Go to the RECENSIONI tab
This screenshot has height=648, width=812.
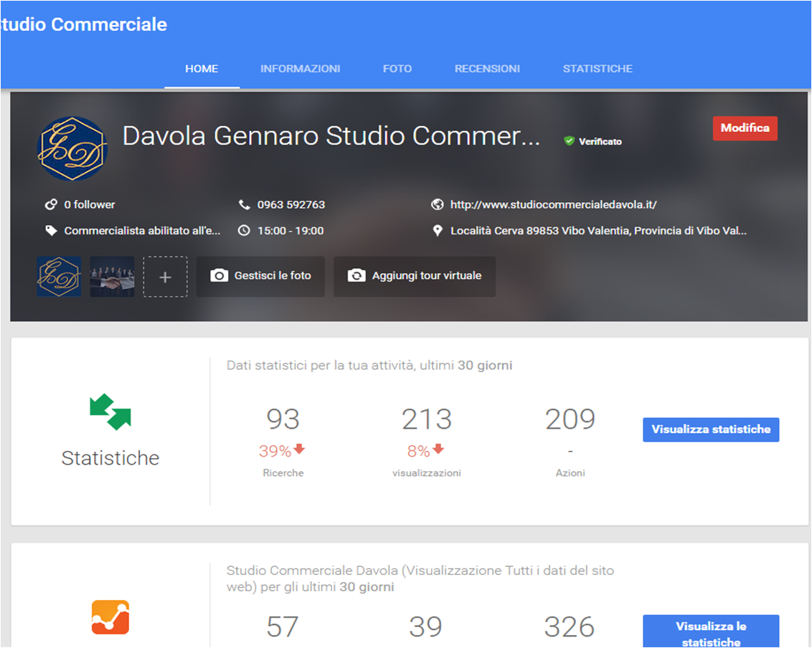[x=487, y=69]
